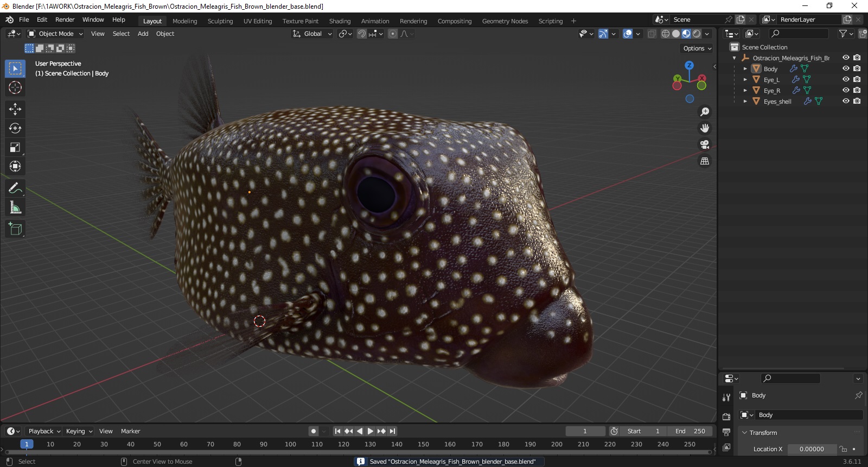Choose the Annotate pencil tool
868x467 pixels.
click(15, 188)
